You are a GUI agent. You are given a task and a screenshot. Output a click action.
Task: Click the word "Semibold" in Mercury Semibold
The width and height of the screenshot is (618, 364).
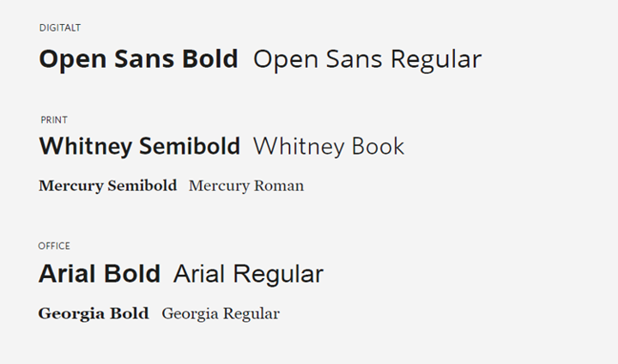pyautogui.click(x=142, y=185)
